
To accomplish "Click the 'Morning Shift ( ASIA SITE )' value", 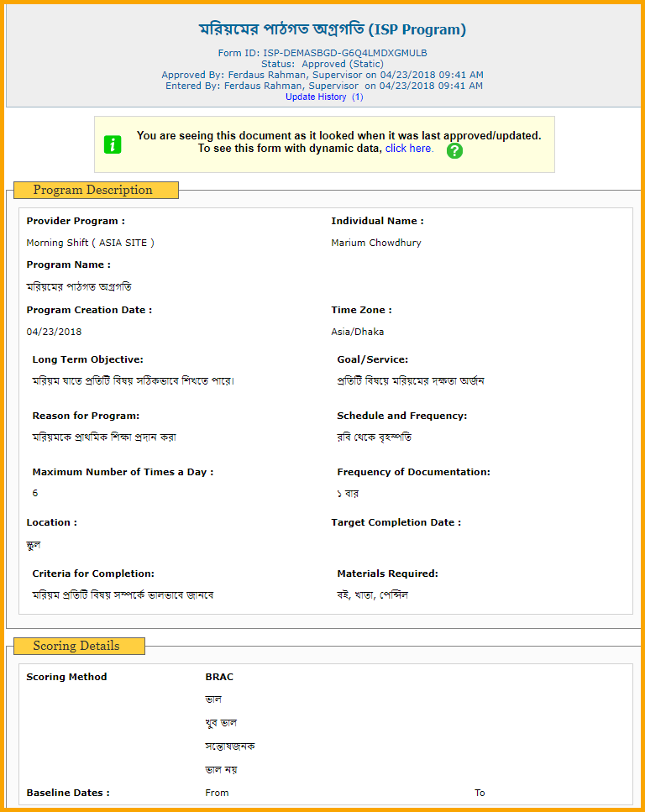I will tap(90, 243).
